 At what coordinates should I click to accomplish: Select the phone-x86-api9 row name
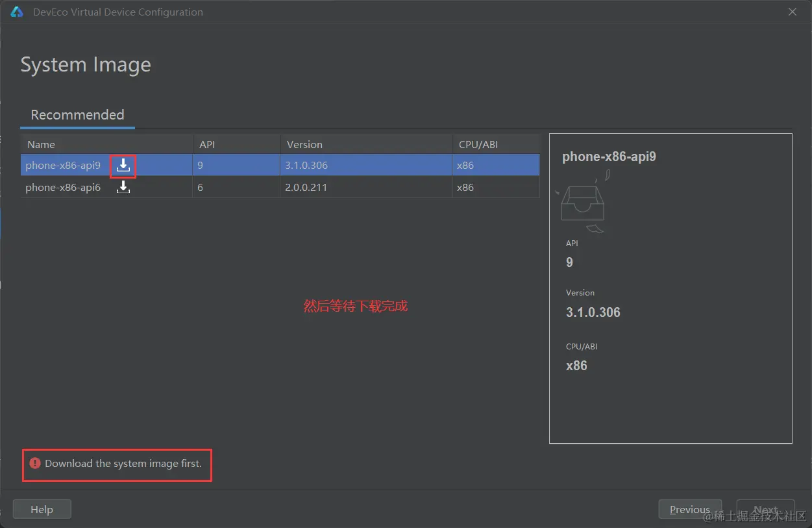pos(63,166)
